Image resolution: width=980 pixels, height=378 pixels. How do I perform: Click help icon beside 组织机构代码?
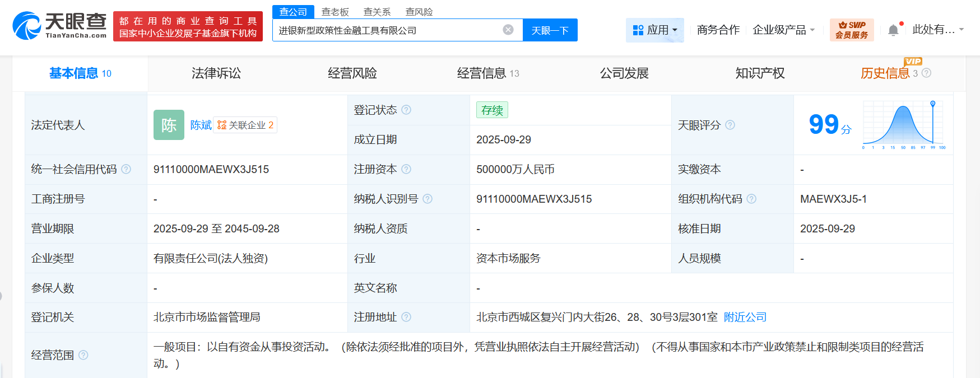click(x=751, y=199)
